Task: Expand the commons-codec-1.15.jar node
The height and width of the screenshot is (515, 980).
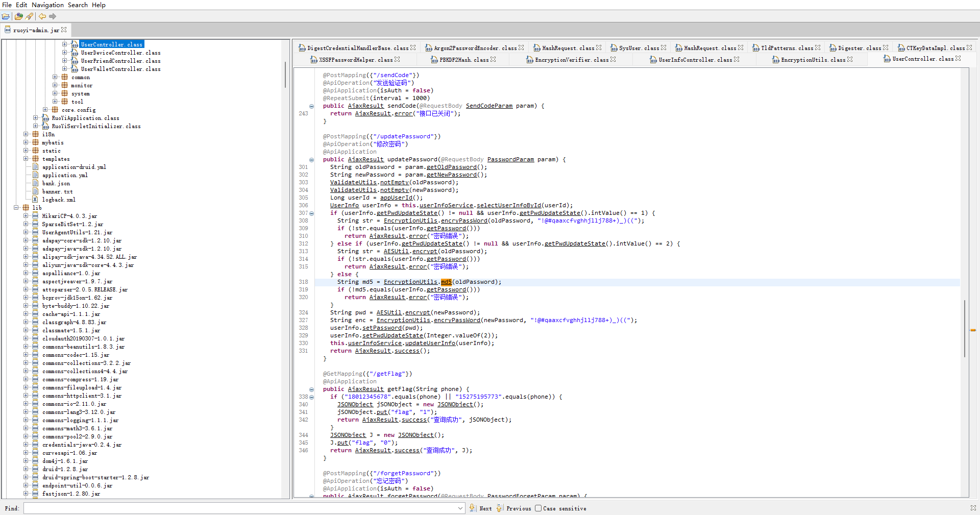Action: tap(26, 354)
